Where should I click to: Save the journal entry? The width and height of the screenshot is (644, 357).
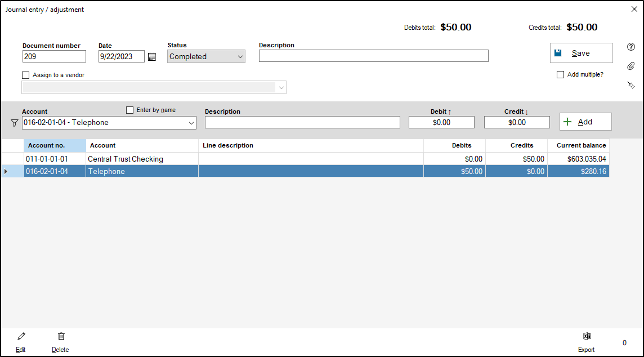point(581,53)
